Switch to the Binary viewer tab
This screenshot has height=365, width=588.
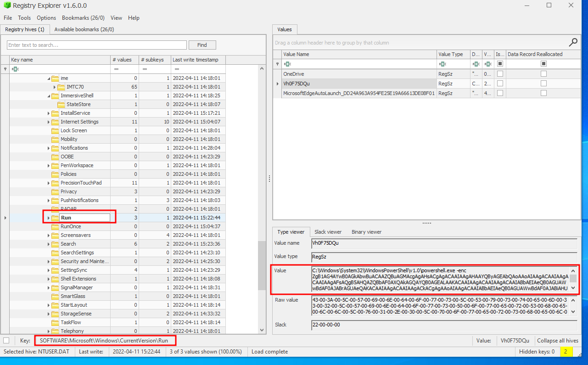366,232
